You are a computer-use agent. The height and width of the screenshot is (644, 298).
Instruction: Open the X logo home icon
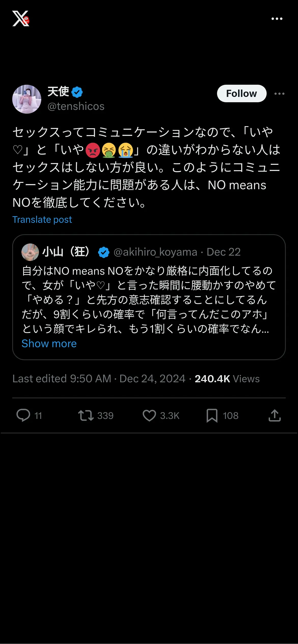21,19
